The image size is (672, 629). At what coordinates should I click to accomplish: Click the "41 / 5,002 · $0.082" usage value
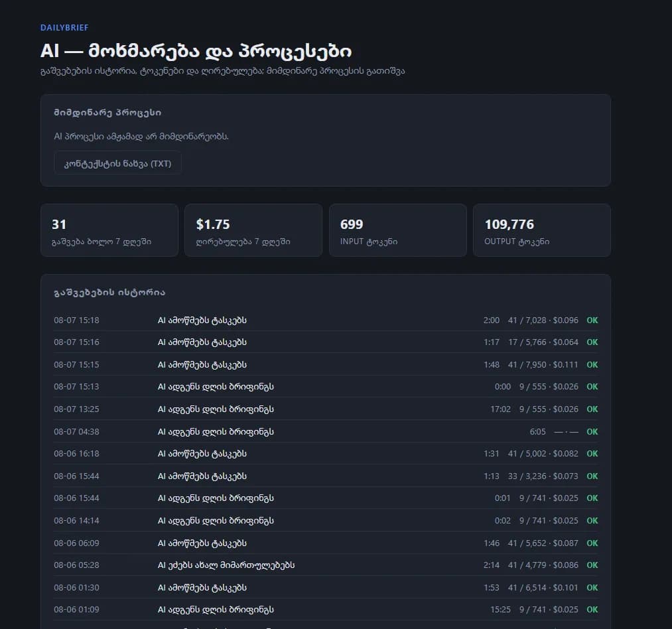coord(543,454)
